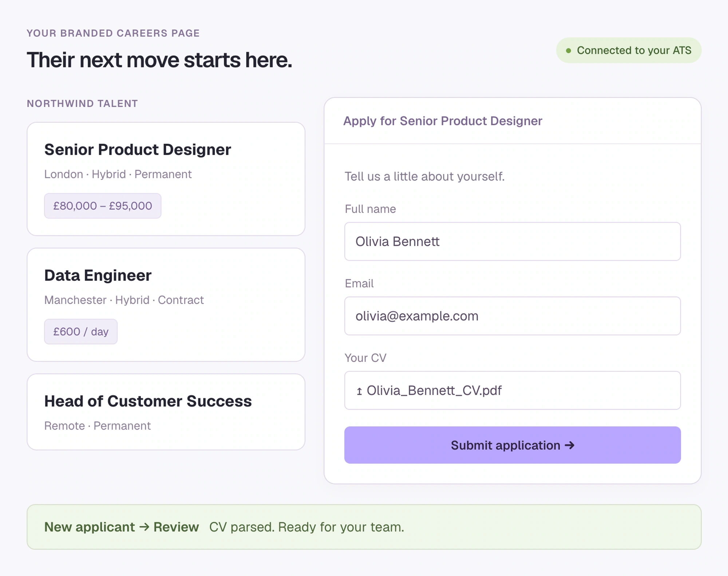Click the YOUR BRANDED CAREERS PAGE label
Screen dimensions: 728x576
(113, 33)
